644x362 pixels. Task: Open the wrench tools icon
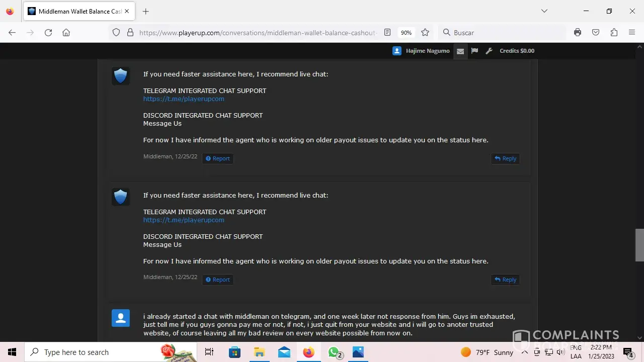[489, 51]
